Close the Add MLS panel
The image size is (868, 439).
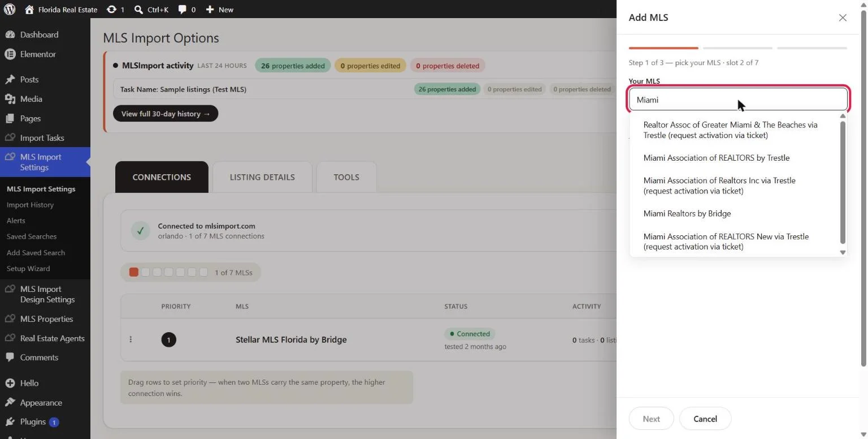click(x=843, y=18)
